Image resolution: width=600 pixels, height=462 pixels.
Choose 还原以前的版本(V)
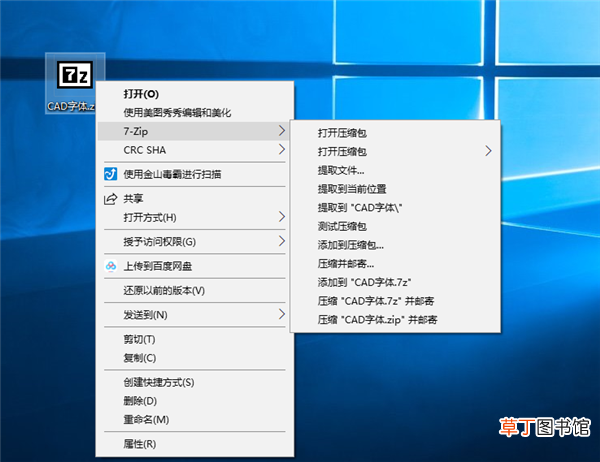tap(194, 291)
